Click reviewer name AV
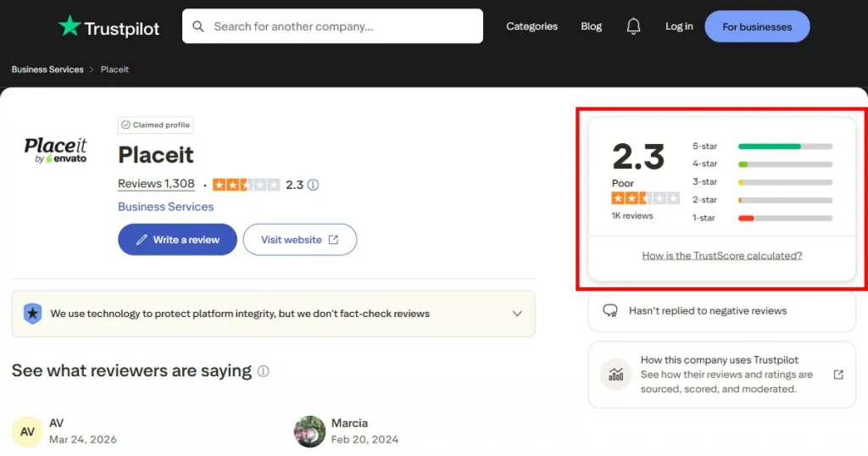The image size is (868, 456). (57, 423)
